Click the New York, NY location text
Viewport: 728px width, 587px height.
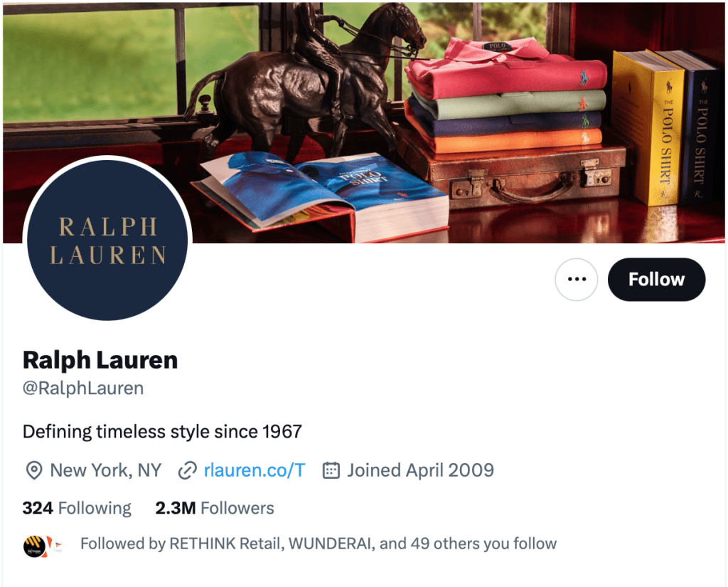point(105,470)
